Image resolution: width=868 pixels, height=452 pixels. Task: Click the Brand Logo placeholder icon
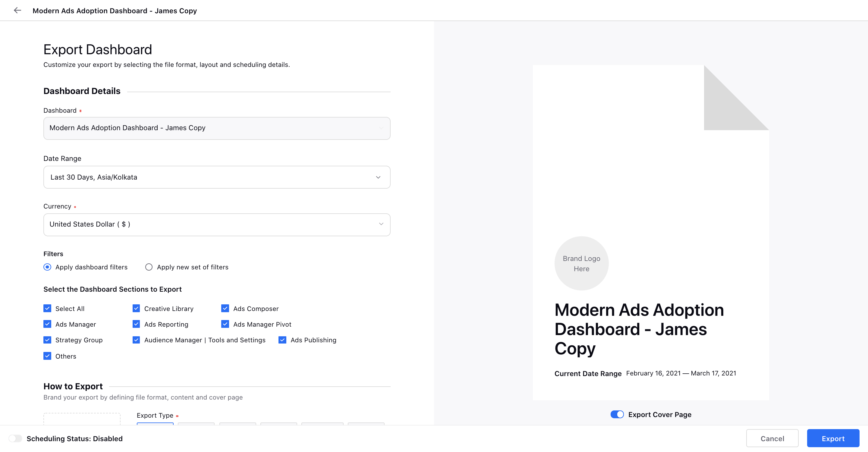tap(582, 263)
